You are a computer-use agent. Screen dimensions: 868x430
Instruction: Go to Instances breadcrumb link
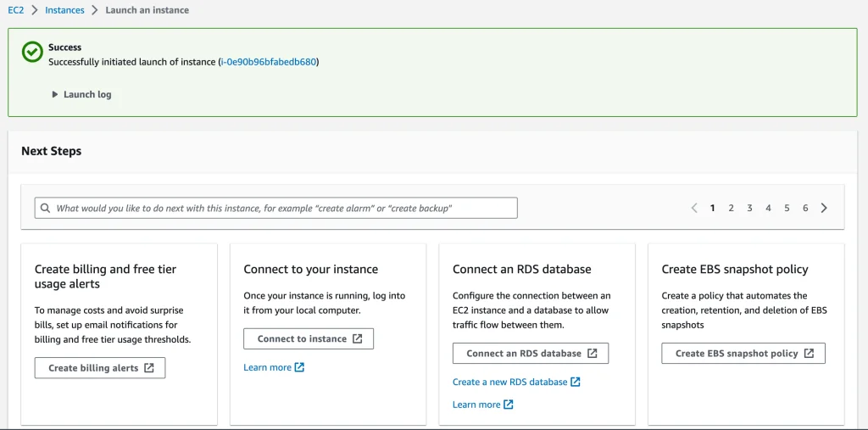64,10
